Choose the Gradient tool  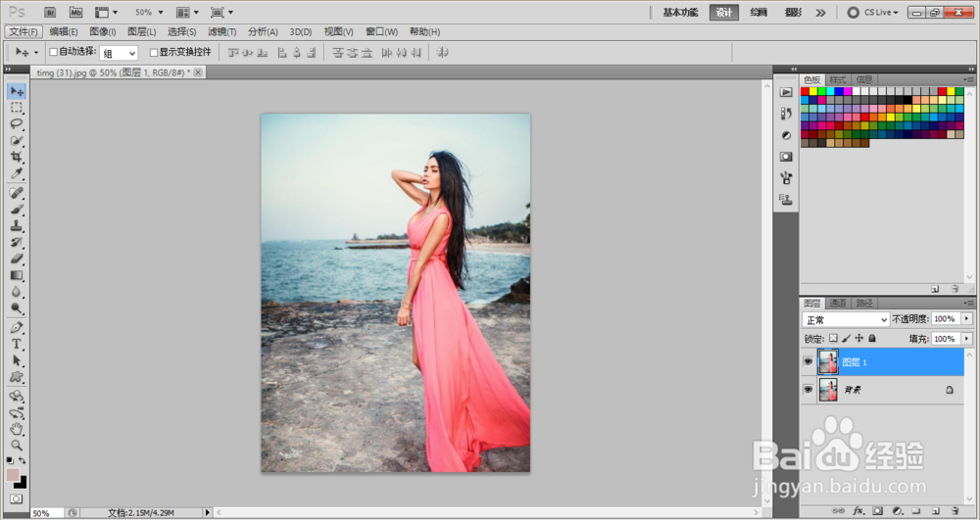point(17,275)
